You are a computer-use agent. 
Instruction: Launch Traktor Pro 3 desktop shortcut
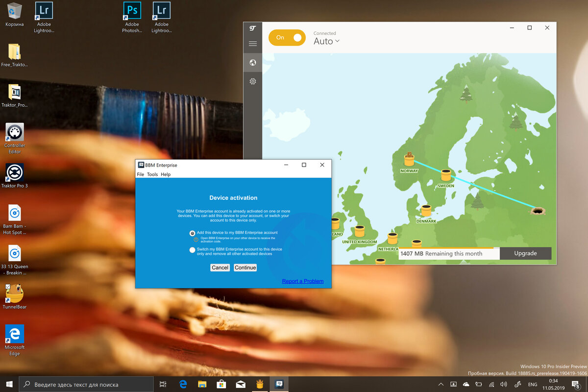[x=15, y=176]
